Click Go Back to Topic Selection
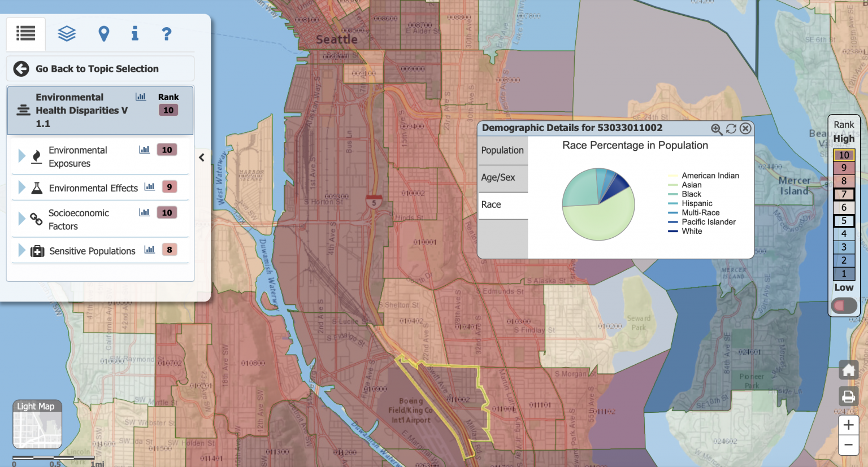The image size is (868, 467). coord(96,68)
